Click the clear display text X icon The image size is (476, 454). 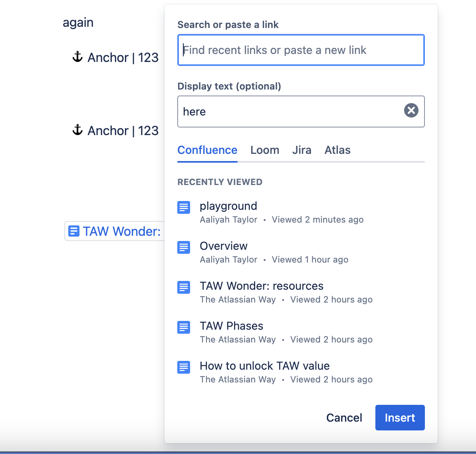coord(411,110)
